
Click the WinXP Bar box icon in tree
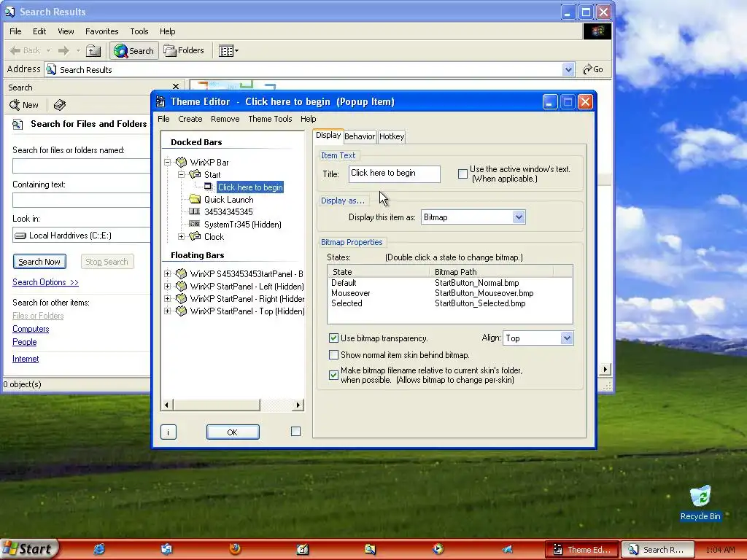[181, 162]
